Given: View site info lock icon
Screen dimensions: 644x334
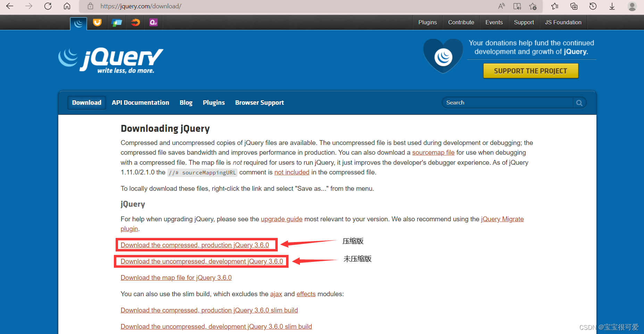Looking at the screenshot, I should coord(90,6).
